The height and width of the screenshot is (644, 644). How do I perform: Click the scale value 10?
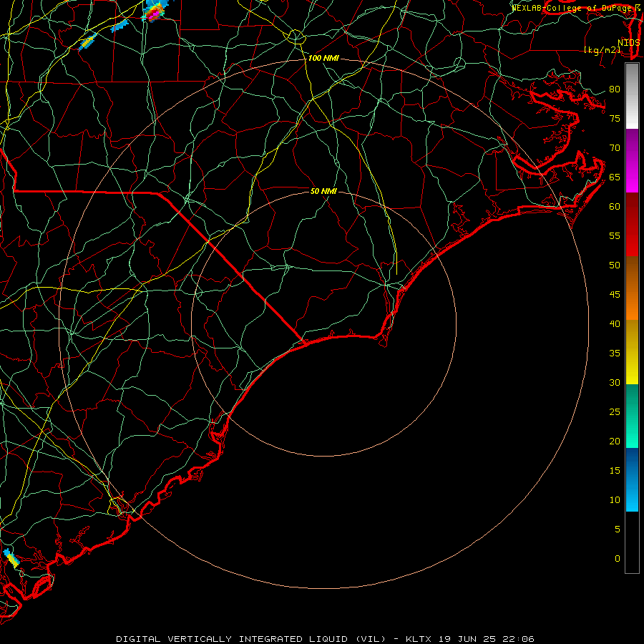(x=615, y=500)
